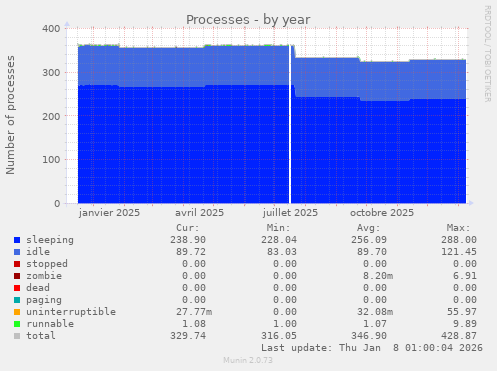Click the runnable minimum value 1.00

tap(285, 324)
